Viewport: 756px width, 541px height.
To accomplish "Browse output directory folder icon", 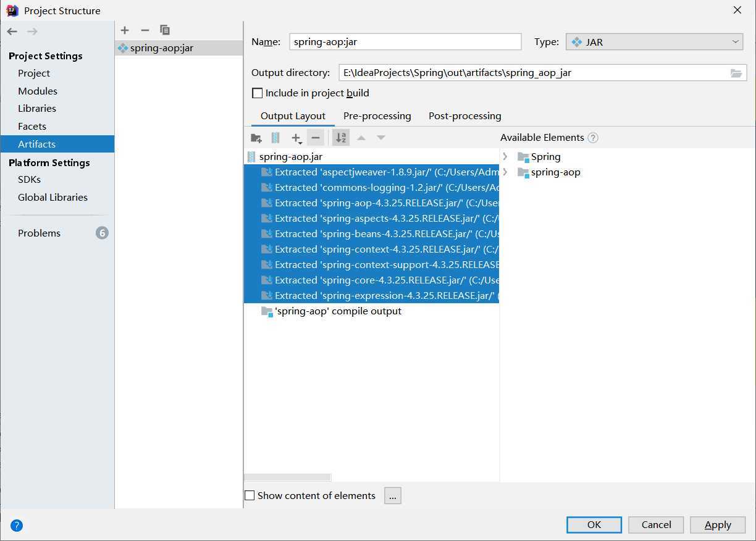I will pyautogui.click(x=736, y=73).
